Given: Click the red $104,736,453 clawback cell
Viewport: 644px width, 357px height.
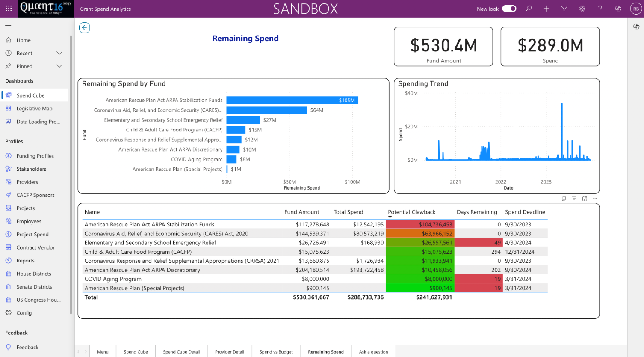Looking at the screenshot, I should pyautogui.click(x=420, y=224).
